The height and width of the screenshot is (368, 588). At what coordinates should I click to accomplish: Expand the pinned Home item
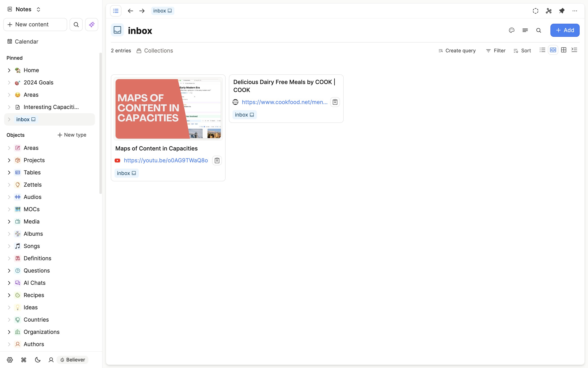[9, 70]
